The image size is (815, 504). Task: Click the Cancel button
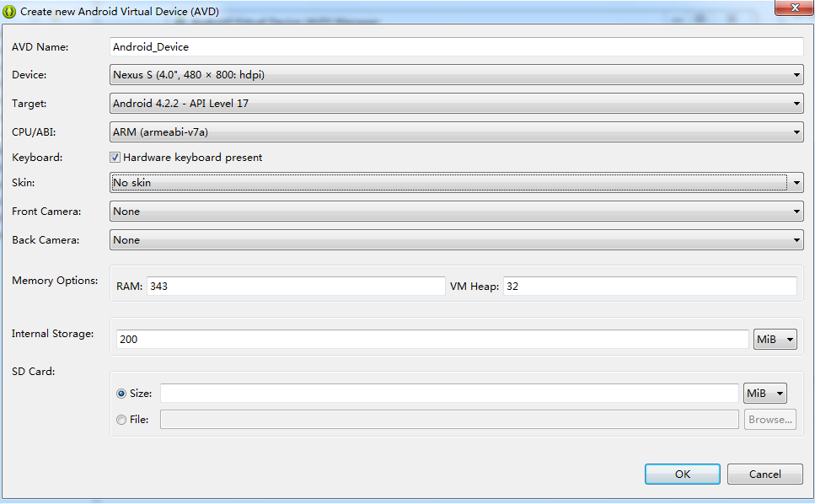(764, 474)
